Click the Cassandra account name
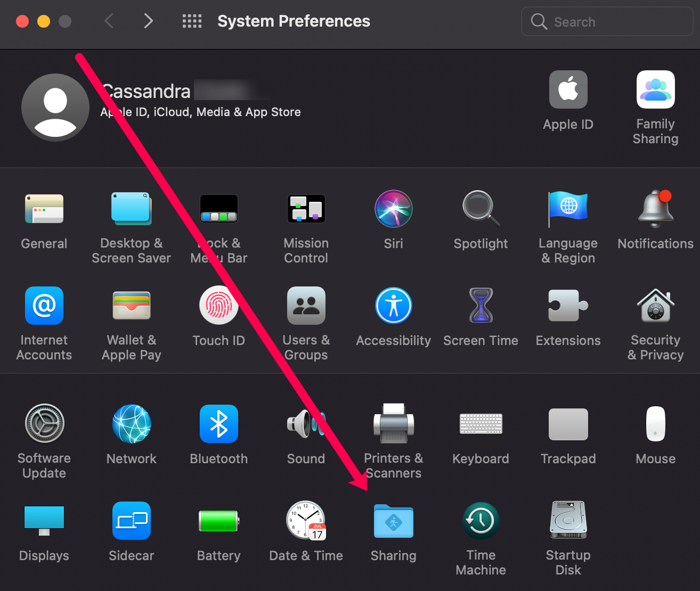 pos(146,91)
